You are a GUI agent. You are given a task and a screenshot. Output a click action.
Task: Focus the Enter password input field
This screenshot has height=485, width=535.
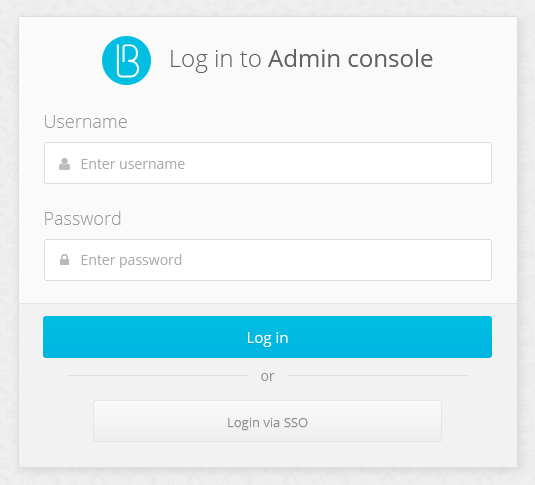pyautogui.click(x=268, y=260)
